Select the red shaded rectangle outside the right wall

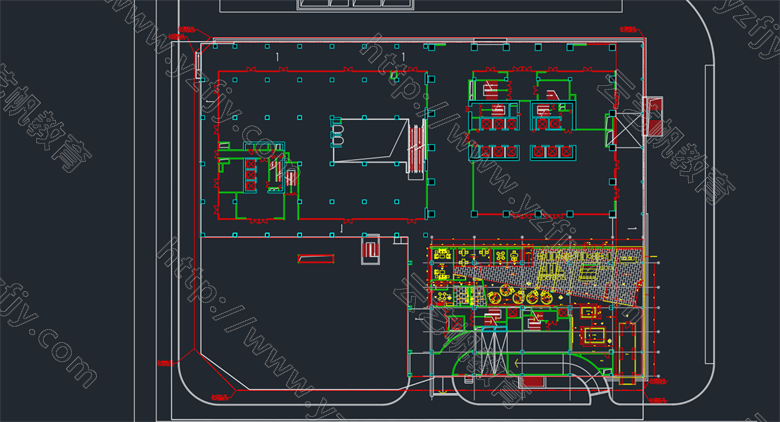tap(654, 116)
